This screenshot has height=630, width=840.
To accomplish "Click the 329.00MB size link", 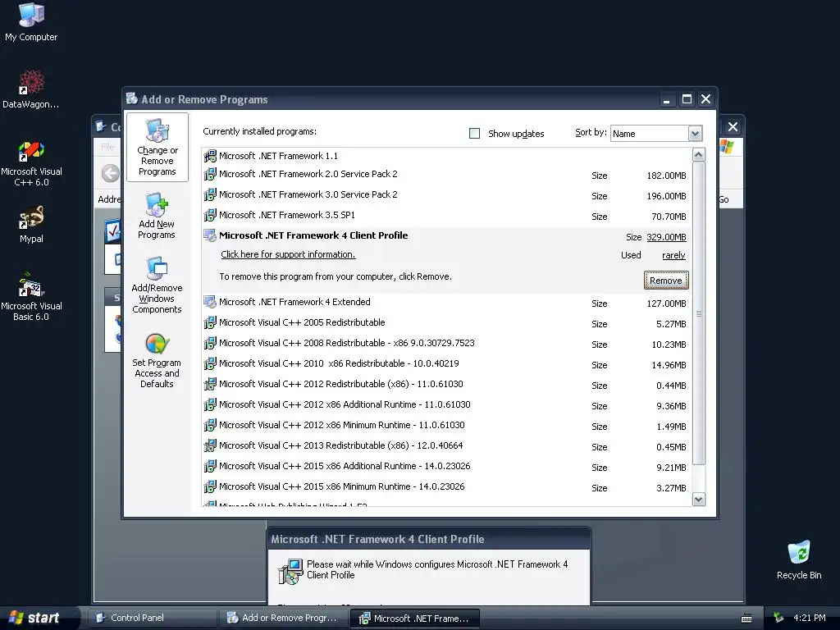I will pos(666,237).
